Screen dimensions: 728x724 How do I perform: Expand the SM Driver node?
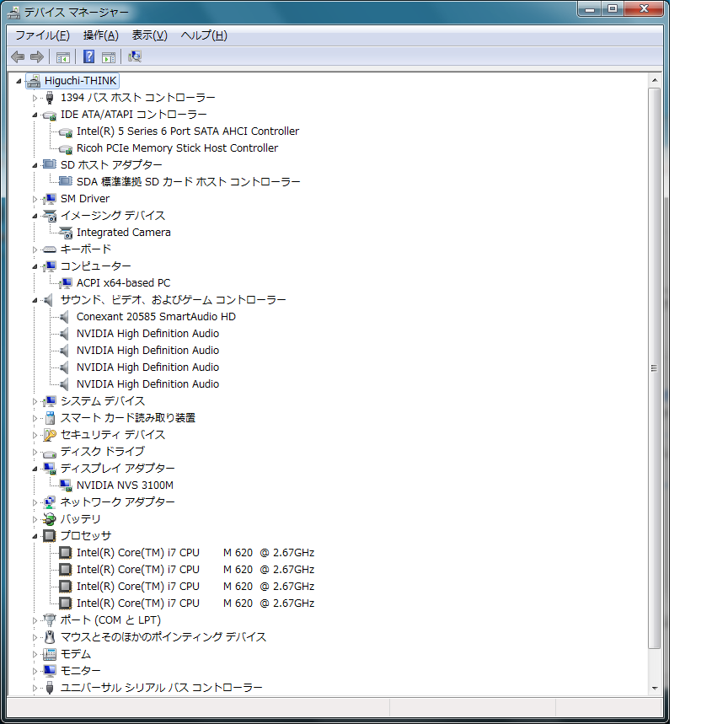point(35,199)
